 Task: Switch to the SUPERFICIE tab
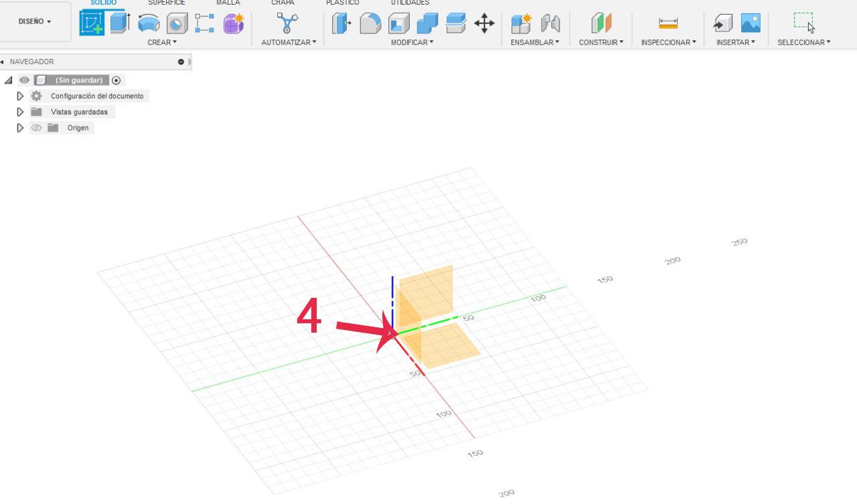pyautogui.click(x=167, y=3)
